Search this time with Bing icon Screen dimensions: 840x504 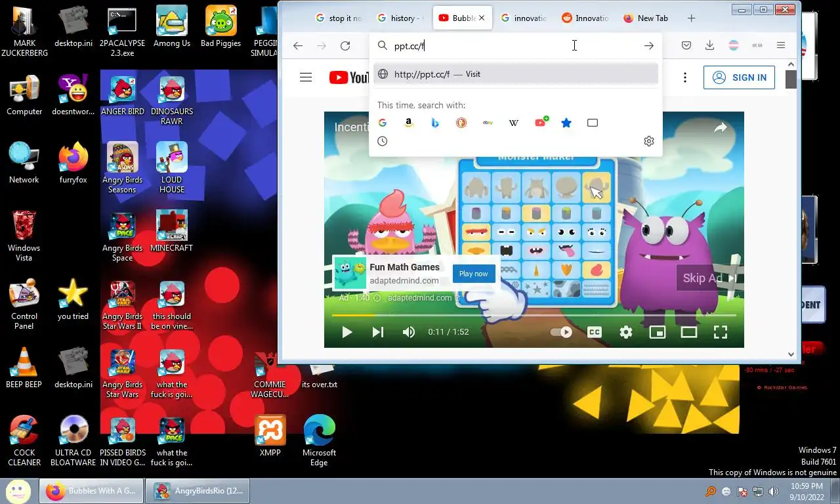coord(435,123)
